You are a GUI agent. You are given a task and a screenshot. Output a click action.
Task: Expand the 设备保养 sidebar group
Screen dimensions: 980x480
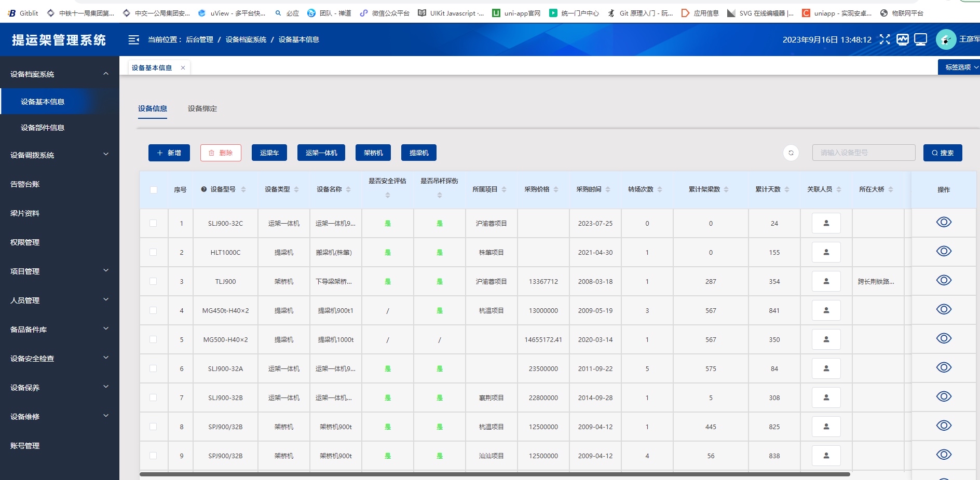[x=59, y=388]
